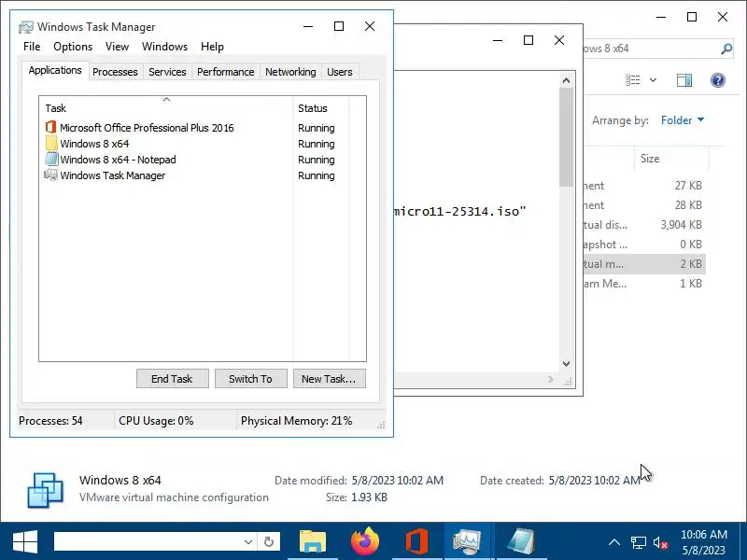
Task: Select the Applications tab
Action: point(55,71)
